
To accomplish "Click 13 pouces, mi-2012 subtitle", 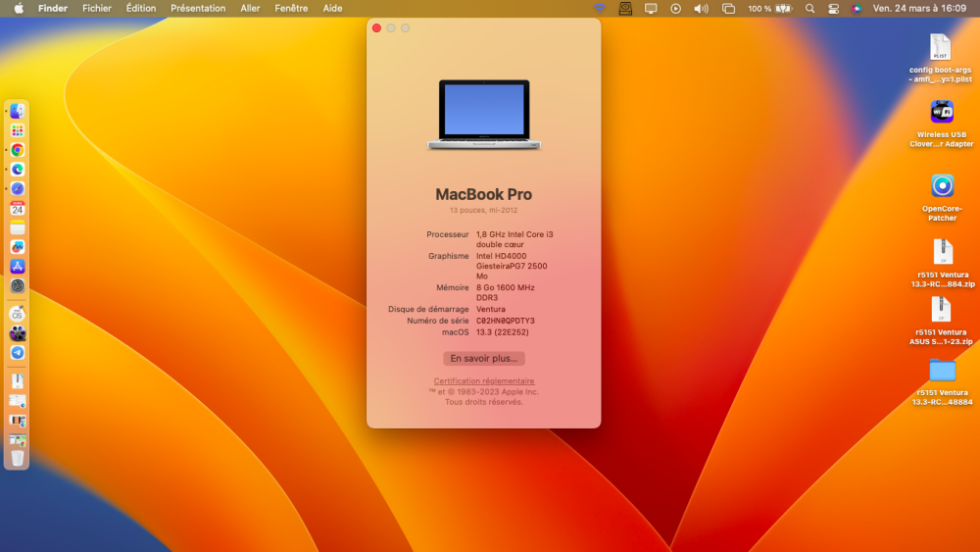I will pyautogui.click(x=484, y=210).
